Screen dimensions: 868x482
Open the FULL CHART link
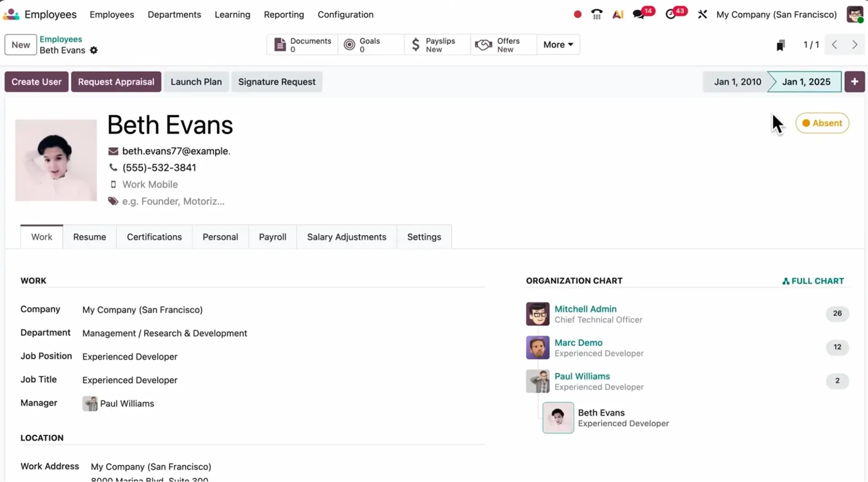813,281
